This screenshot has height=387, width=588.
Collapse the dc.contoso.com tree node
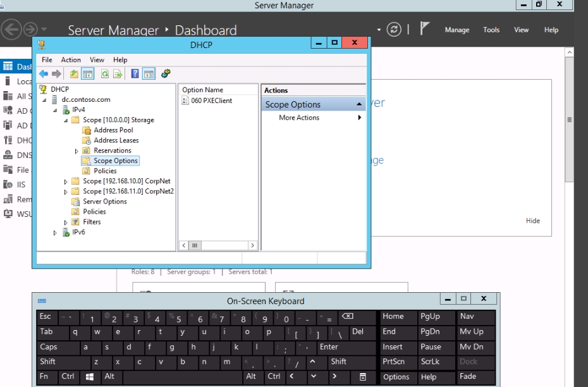(x=44, y=100)
